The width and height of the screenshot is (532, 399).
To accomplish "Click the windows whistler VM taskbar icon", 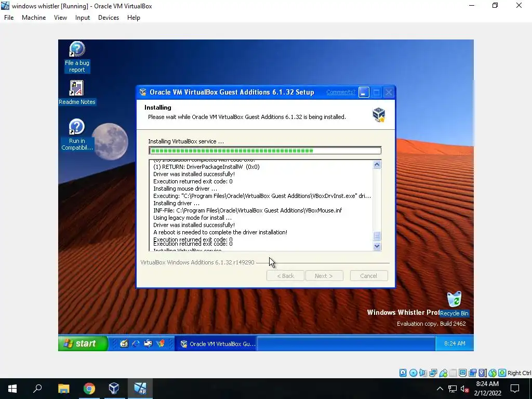I will point(140,389).
